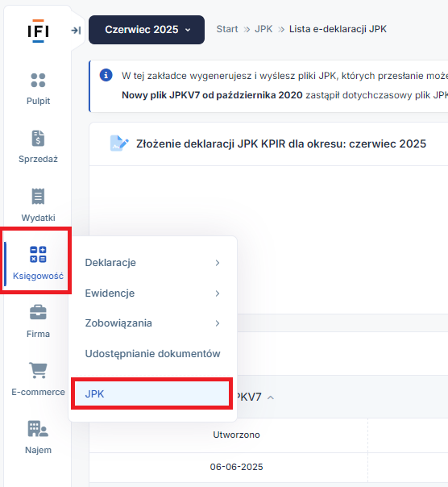Go to Start in the breadcrumb
The image size is (448, 487).
pyautogui.click(x=227, y=29)
